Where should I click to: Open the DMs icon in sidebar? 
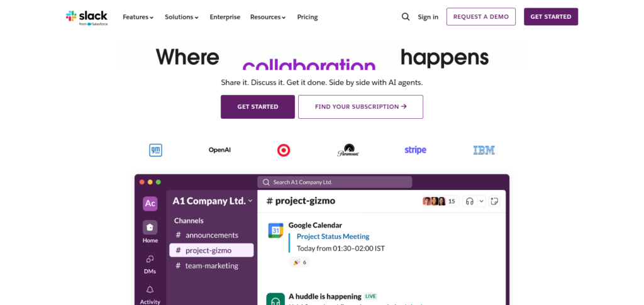(150, 259)
